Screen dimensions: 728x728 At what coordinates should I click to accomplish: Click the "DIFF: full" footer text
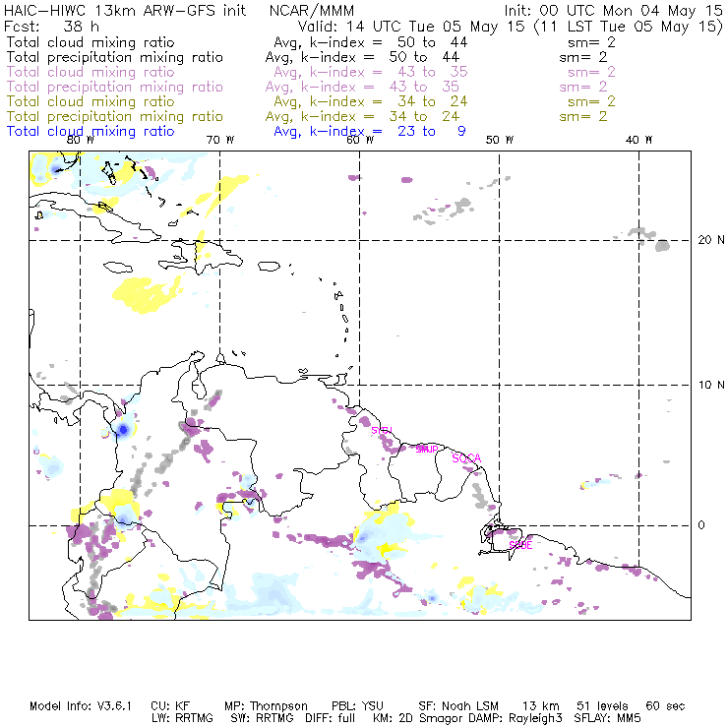point(330,718)
